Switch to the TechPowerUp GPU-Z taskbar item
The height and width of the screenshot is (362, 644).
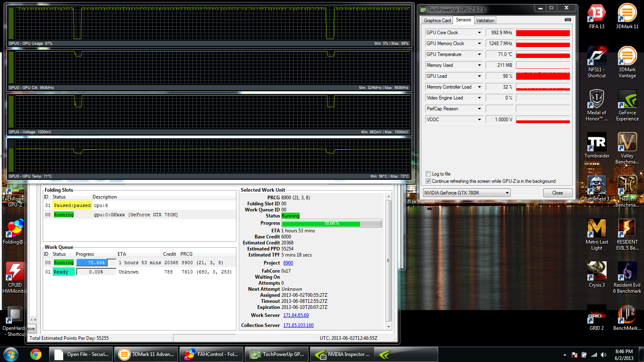click(x=277, y=354)
